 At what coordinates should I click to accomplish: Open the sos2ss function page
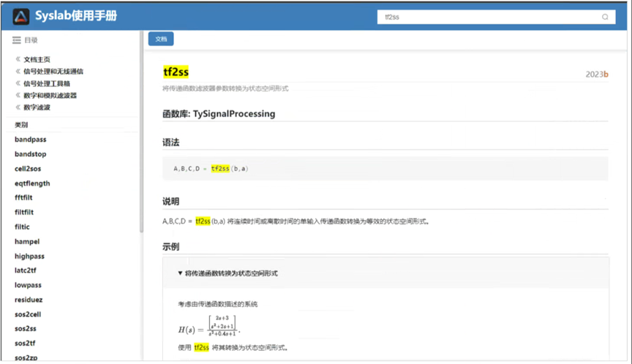(26, 329)
